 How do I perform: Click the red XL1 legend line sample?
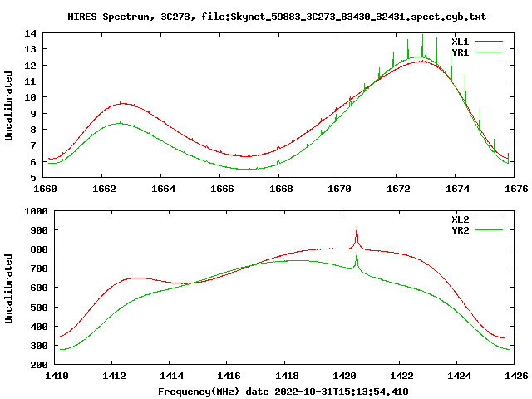click(x=489, y=42)
